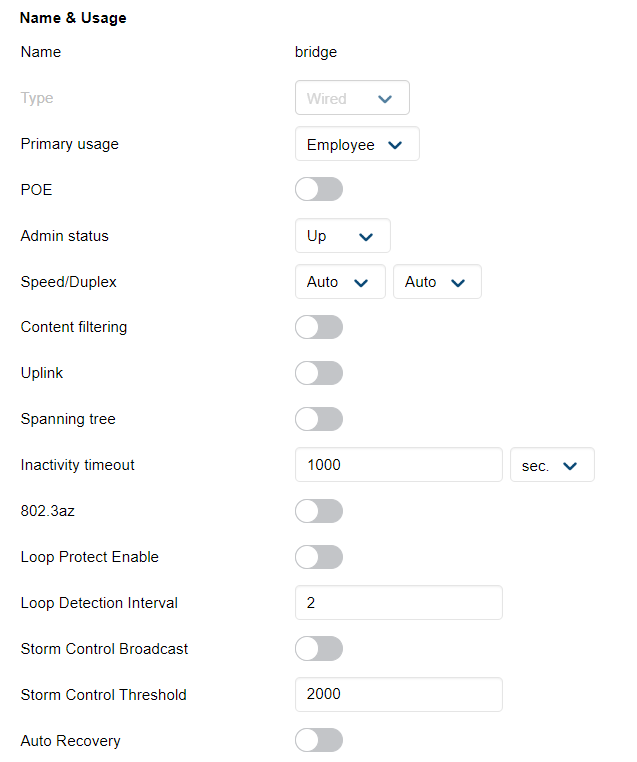The height and width of the screenshot is (762, 637).
Task: Open the sec. time unit dropdown
Action: (552, 466)
